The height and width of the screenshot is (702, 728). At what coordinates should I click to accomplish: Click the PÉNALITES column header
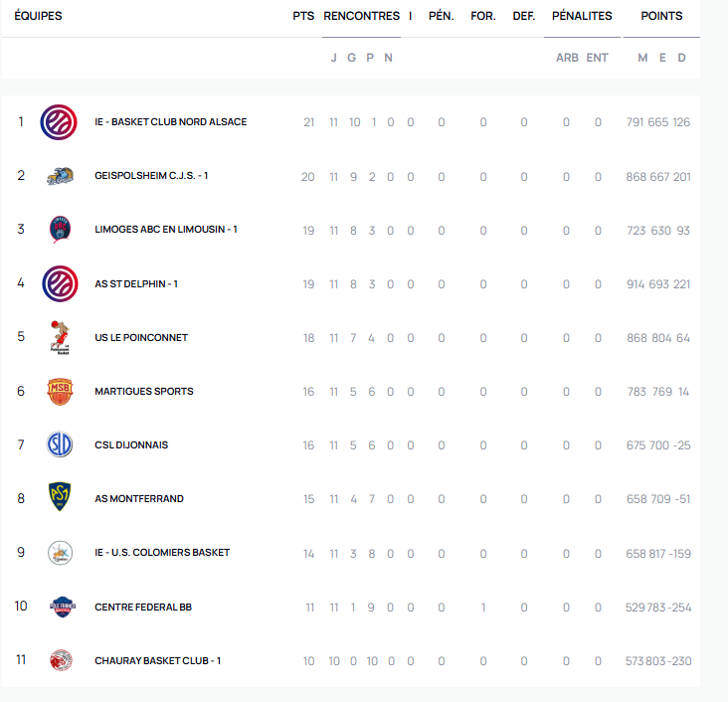pyautogui.click(x=582, y=16)
